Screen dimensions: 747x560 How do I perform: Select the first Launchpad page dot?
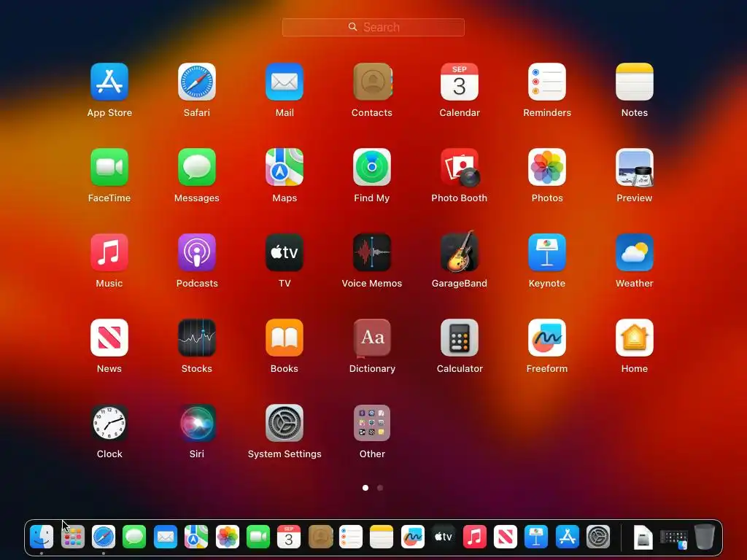(x=365, y=488)
